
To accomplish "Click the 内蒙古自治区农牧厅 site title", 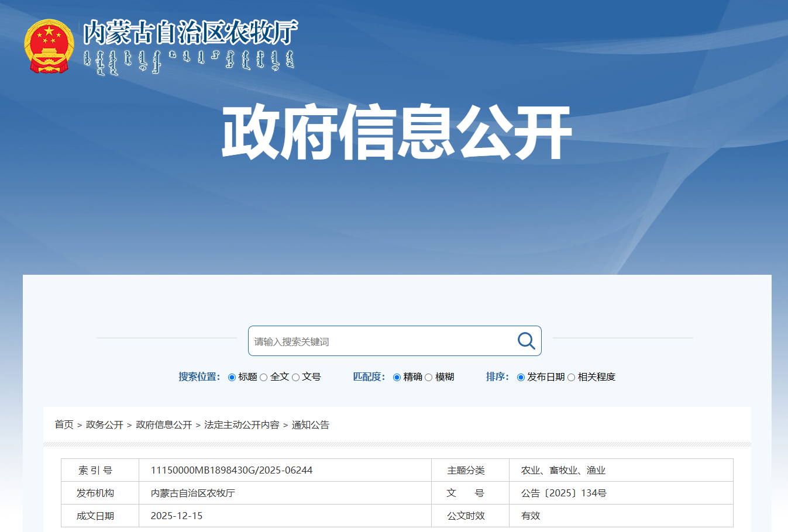I will click(190, 32).
